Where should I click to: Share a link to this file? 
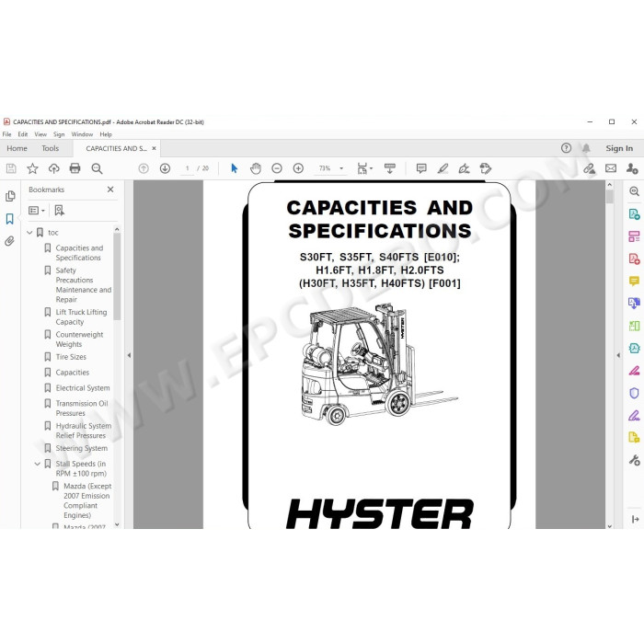590,168
